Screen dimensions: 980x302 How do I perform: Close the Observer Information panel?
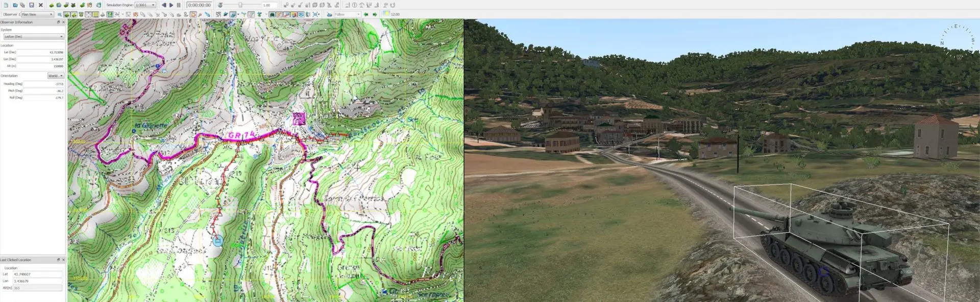click(x=63, y=22)
